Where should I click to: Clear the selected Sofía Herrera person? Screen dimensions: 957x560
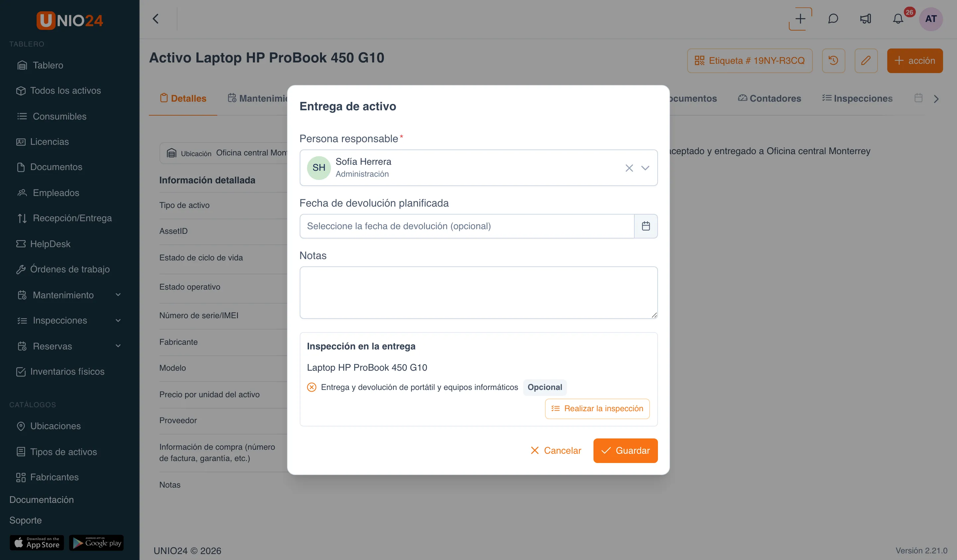point(629,168)
